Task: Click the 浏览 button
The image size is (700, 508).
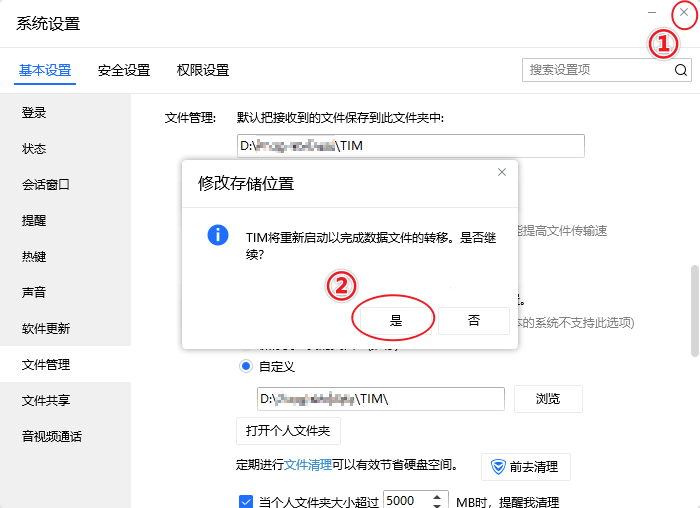Action: click(x=548, y=399)
